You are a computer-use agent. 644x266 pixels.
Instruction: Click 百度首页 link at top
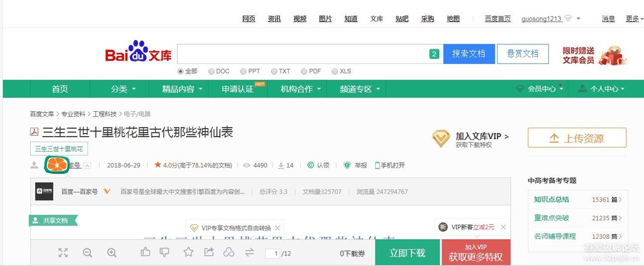coord(498,19)
